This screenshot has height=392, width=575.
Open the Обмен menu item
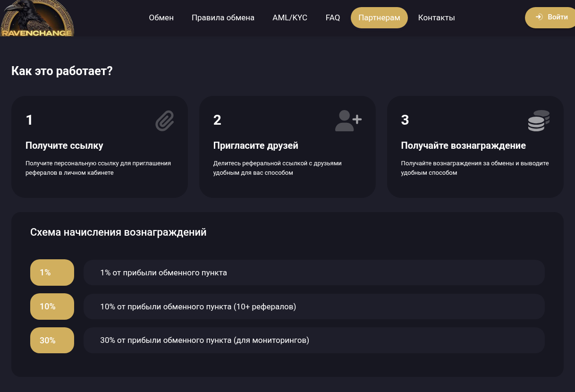[x=161, y=17]
